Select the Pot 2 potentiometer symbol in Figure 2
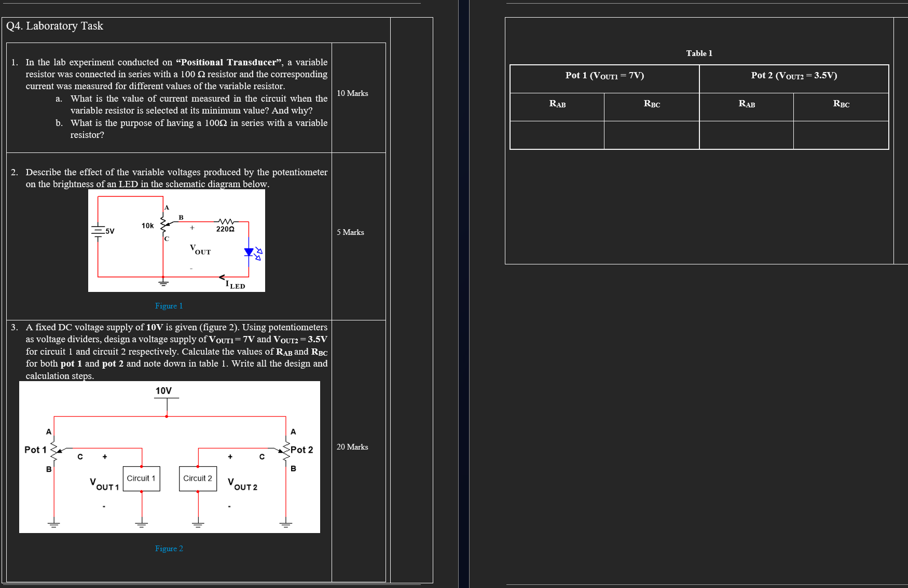The height and width of the screenshot is (588, 908). coord(286,450)
